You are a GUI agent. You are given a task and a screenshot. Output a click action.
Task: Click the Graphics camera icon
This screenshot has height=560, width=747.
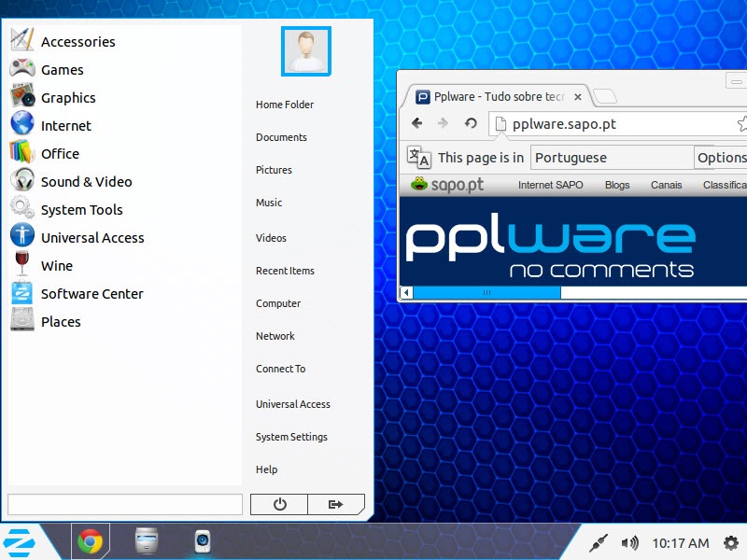pyautogui.click(x=22, y=95)
